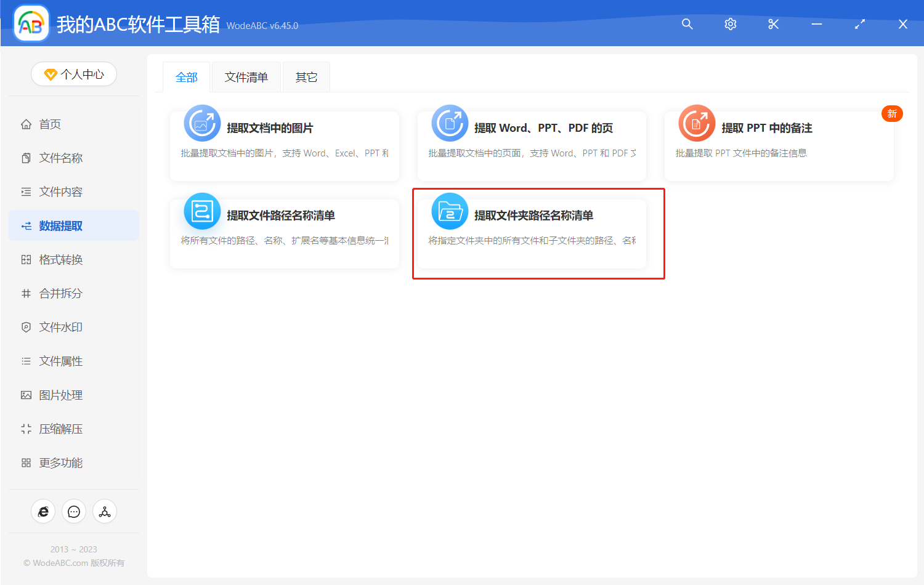Click the 提取文档中的图片 tool icon
The width and height of the screenshot is (924, 585).
point(201,123)
